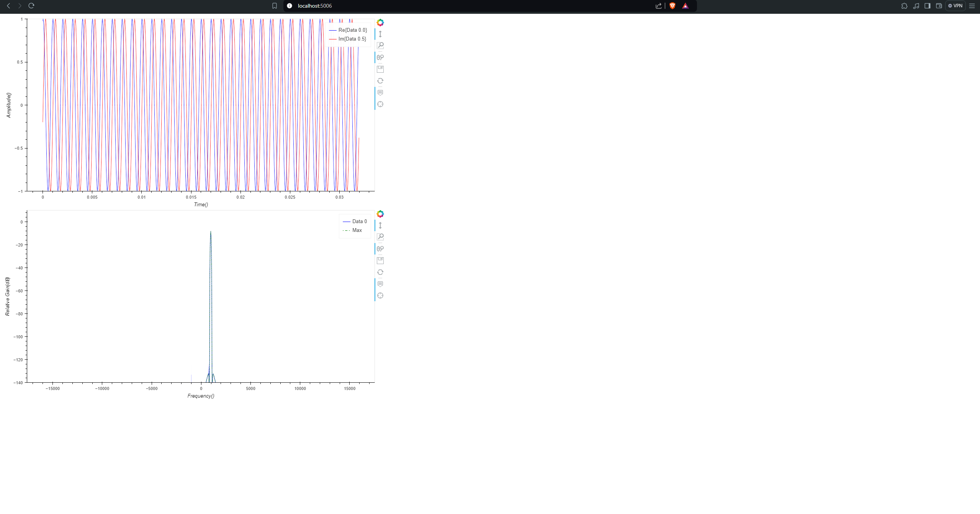The height and width of the screenshot is (514, 980).
Task: Open the browser hamburger main menu
Action: click(972, 6)
